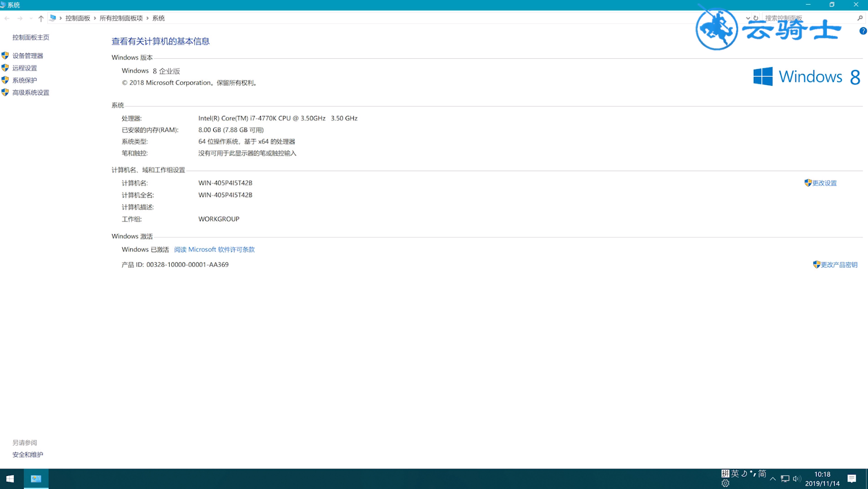This screenshot has width=868, height=489.
Task: Click the Windows 已激活 status text
Action: click(x=145, y=249)
